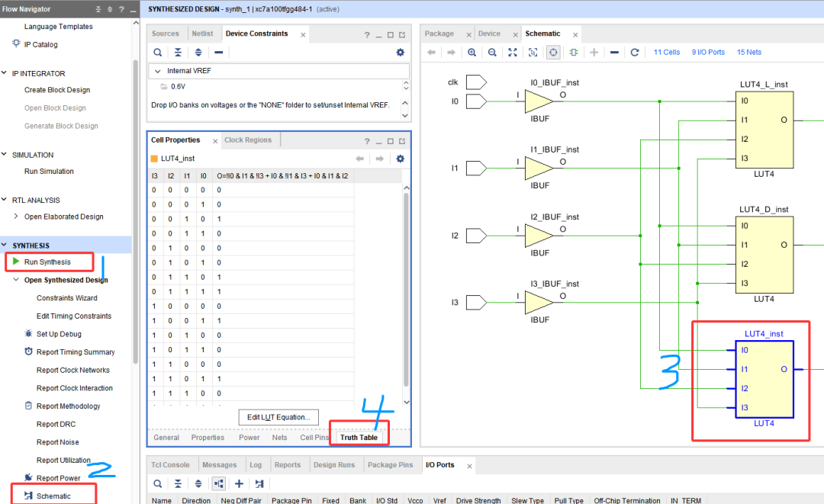Switch to the Netlist tab
Viewport: 824px width, 504px height.
point(202,34)
